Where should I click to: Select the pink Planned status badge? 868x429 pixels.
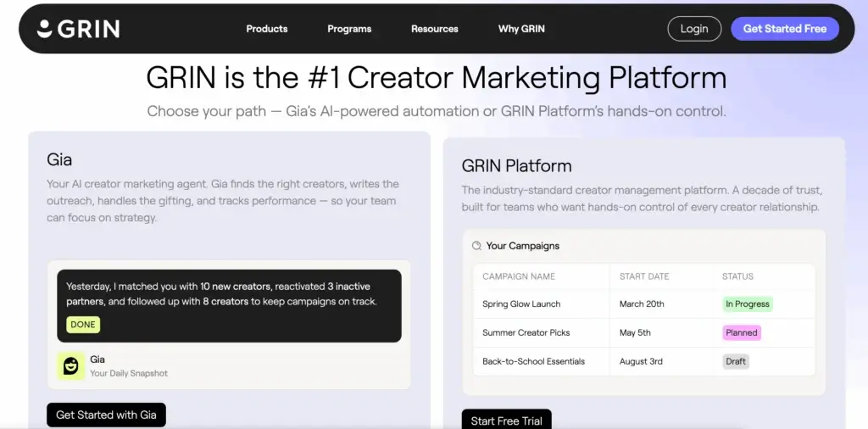pos(741,333)
